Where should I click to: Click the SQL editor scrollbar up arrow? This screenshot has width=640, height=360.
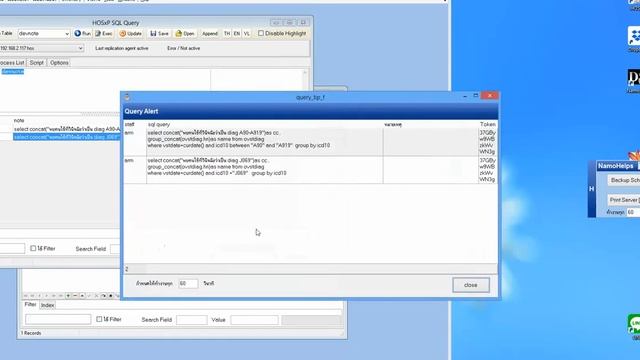pyautogui.click(x=305, y=73)
